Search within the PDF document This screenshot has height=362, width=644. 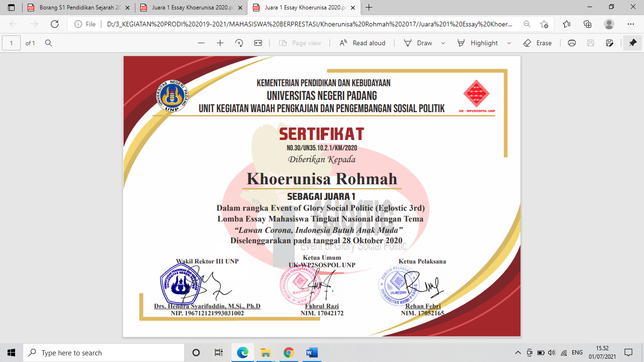click(x=48, y=43)
